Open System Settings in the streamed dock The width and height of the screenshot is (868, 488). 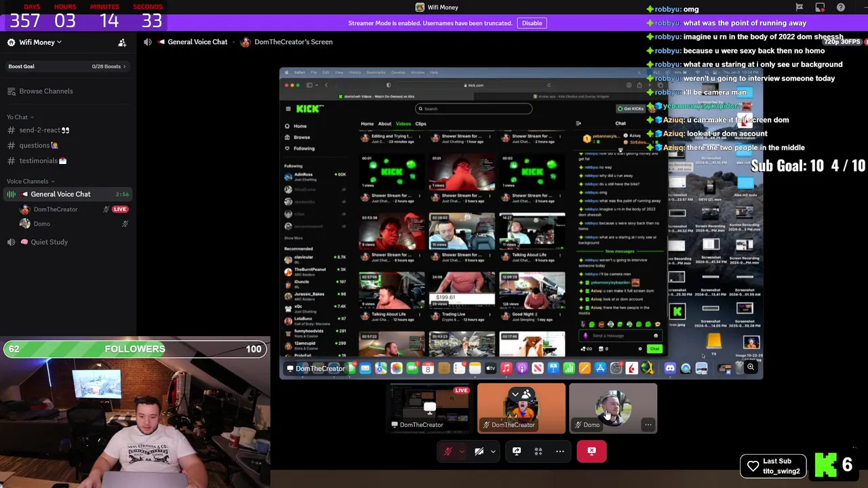click(x=616, y=368)
